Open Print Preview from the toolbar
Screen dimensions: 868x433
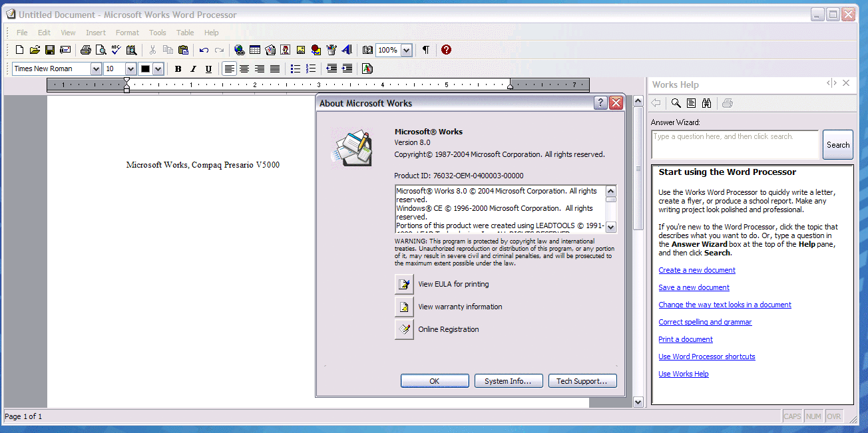[x=101, y=50]
